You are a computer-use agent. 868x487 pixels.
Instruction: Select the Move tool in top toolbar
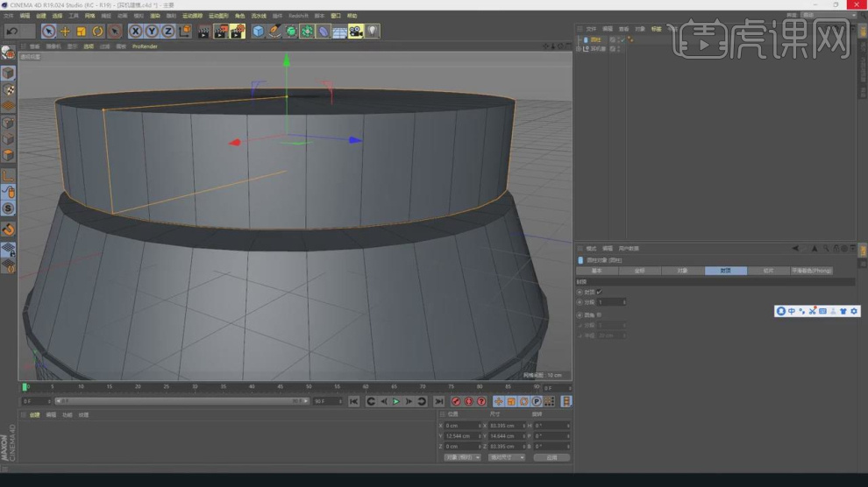point(65,32)
